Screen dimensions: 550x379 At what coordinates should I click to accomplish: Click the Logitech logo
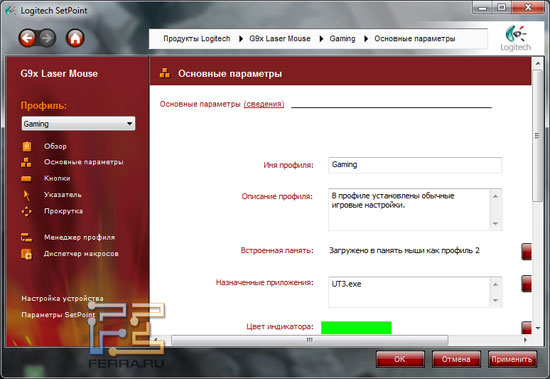point(515,39)
